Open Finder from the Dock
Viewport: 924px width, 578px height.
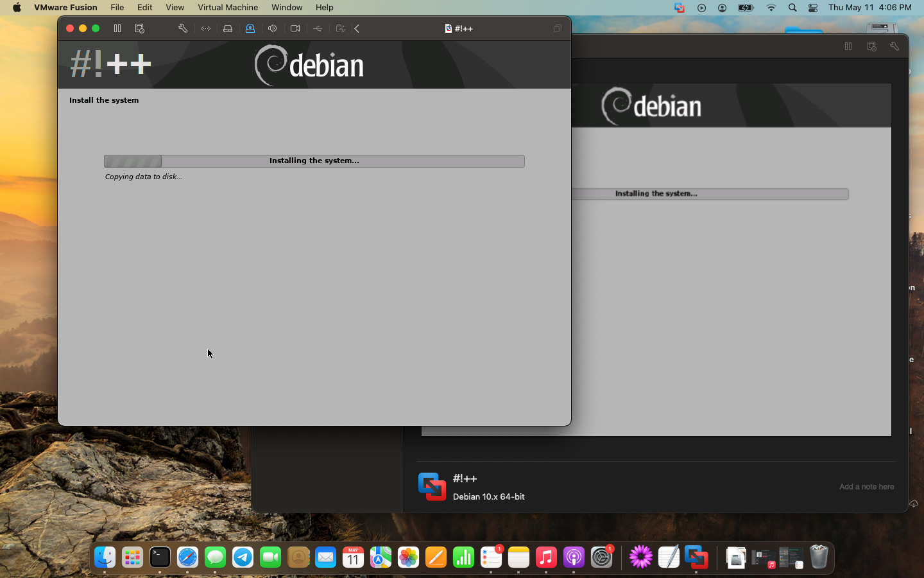click(105, 557)
